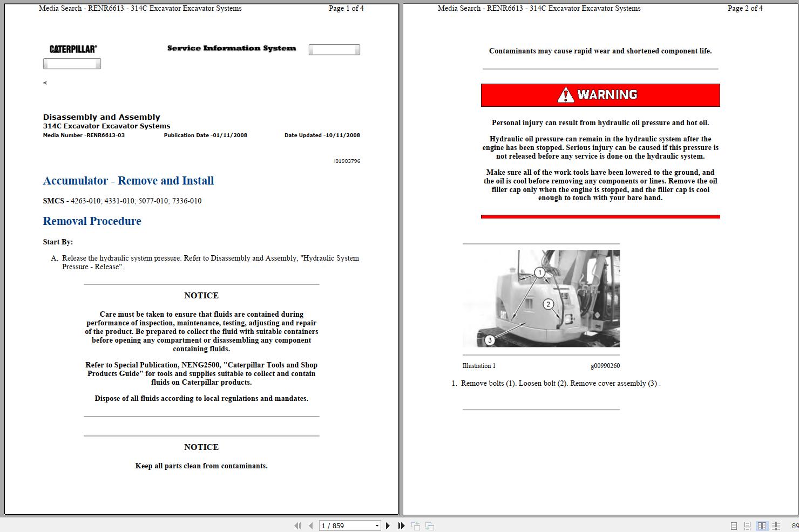
Task: Click the small speaker icon on page 1
Action: pyautogui.click(x=45, y=83)
